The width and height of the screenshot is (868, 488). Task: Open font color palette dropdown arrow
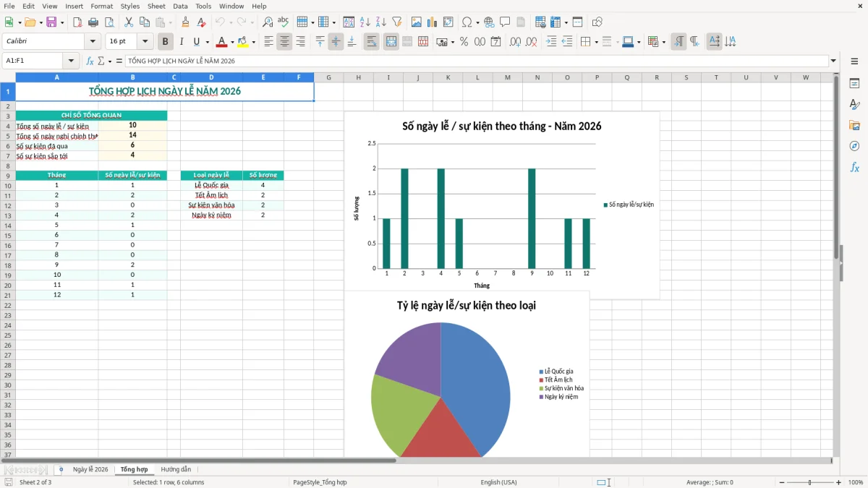point(232,42)
